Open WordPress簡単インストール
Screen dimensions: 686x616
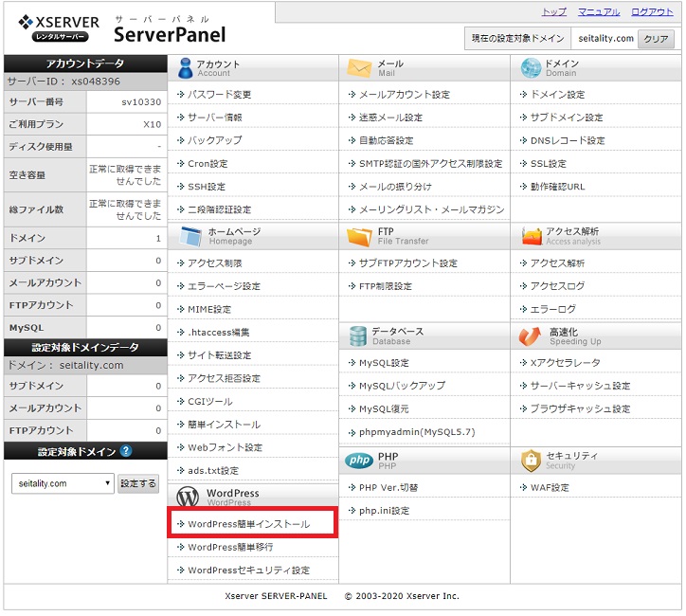pyautogui.click(x=248, y=524)
